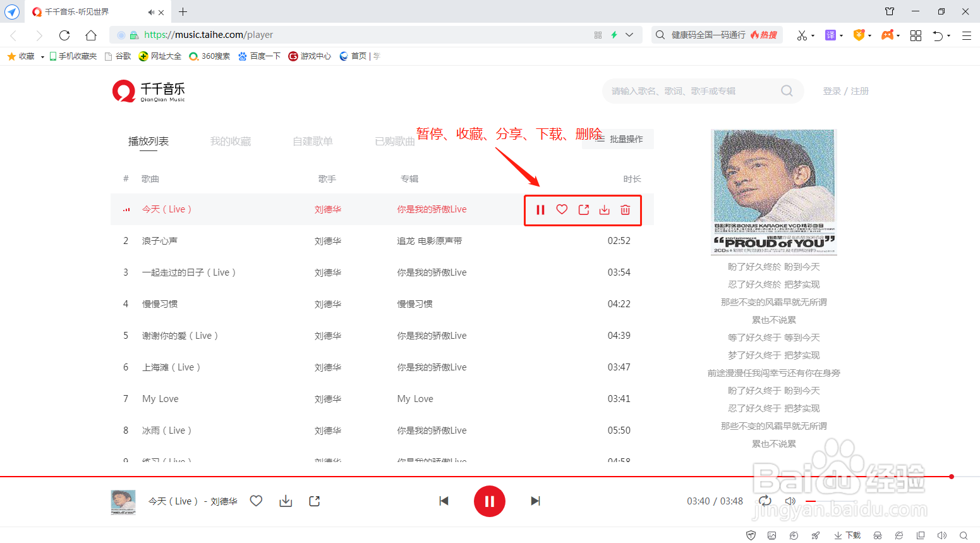980x543 pixels.
Task: Open the 360搜索 bookmark
Action: click(x=210, y=56)
